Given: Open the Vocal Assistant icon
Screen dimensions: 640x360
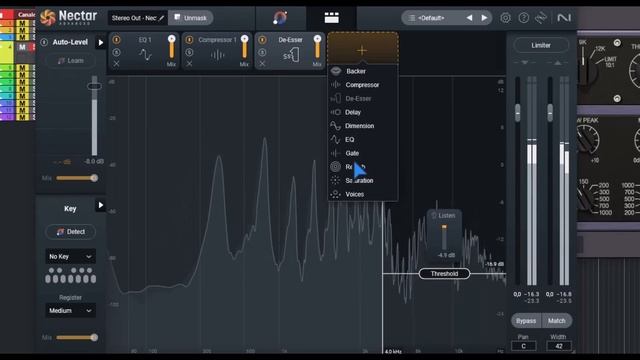Looking at the screenshot, I should [x=280, y=18].
